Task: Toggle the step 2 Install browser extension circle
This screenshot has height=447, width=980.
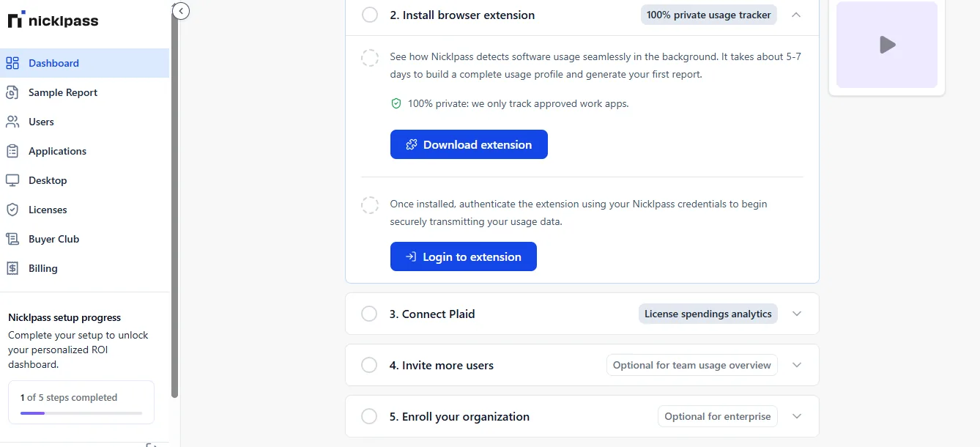Action: (x=370, y=15)
